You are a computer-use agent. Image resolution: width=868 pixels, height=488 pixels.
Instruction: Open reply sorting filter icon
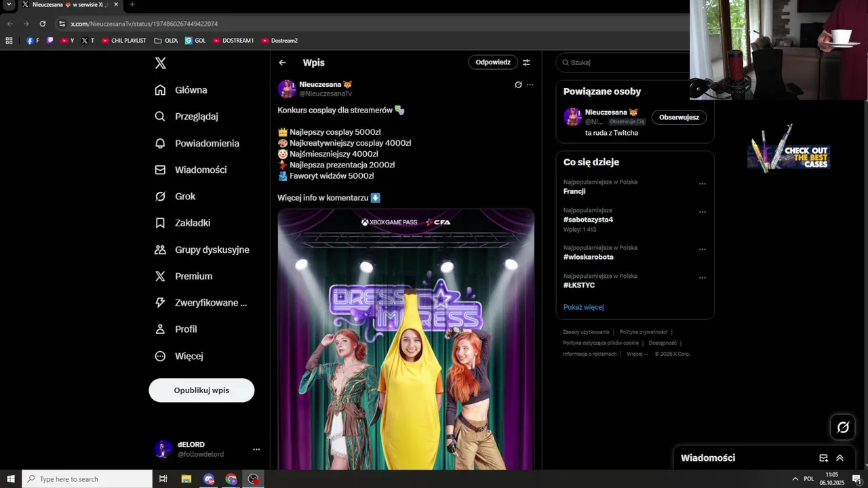pos(526,62)
